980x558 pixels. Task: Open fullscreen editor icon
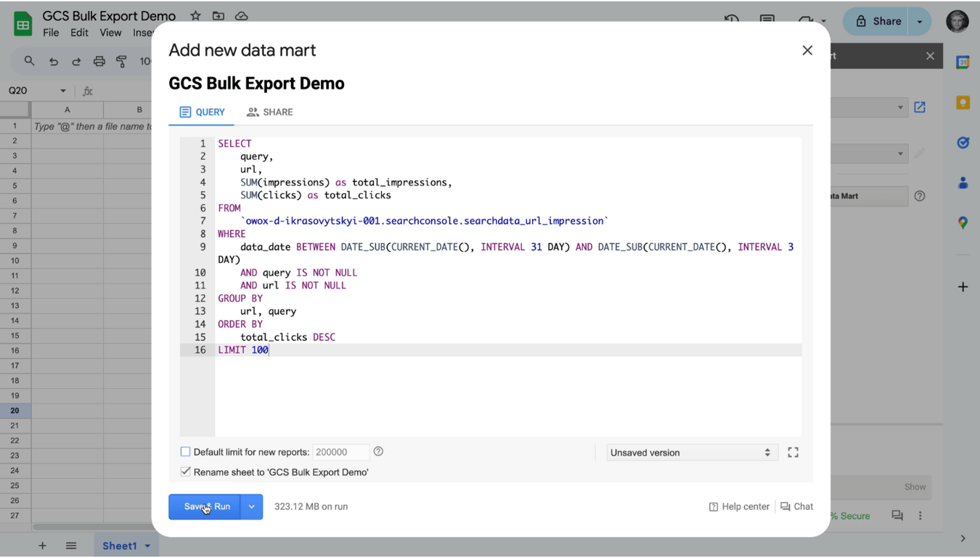tap(793, 452)
